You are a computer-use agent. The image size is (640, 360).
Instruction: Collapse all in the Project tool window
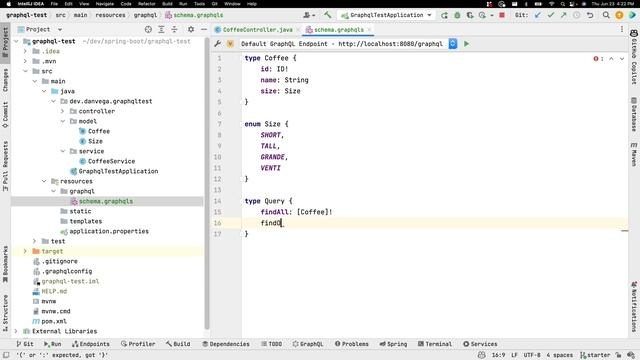pos(174,29)
